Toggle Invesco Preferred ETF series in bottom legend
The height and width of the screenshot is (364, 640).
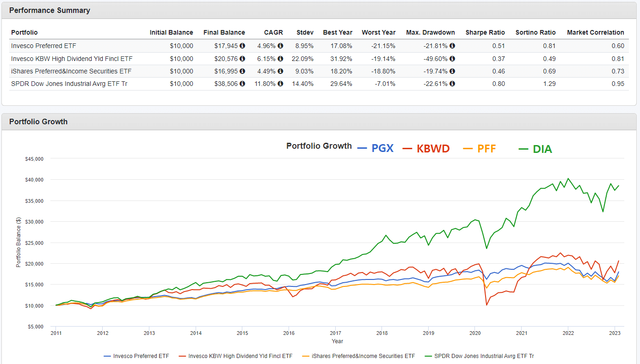pos(136,356)
